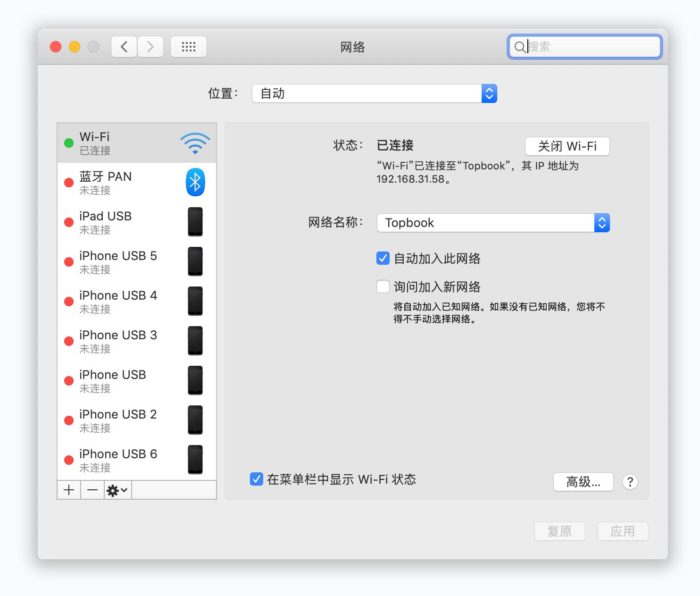Add a new network service with plus button
Viewport: 700px width, 596px height.
click(68, 490)
